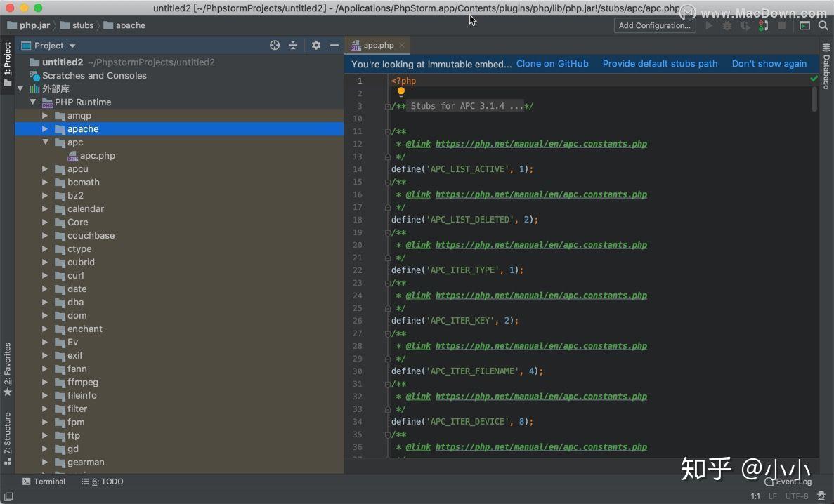Expand the gearman folder arrow

(45, 462)
